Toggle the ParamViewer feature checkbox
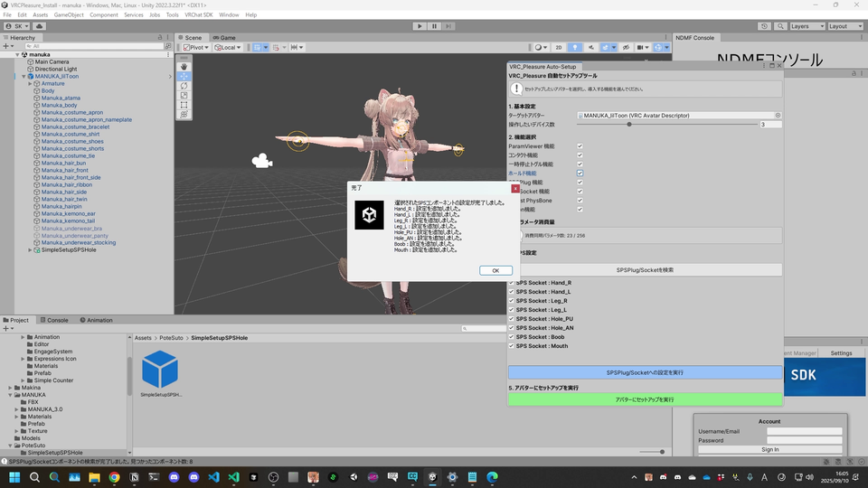The width and height of the screenshot is (868, 488). (580, 146)
